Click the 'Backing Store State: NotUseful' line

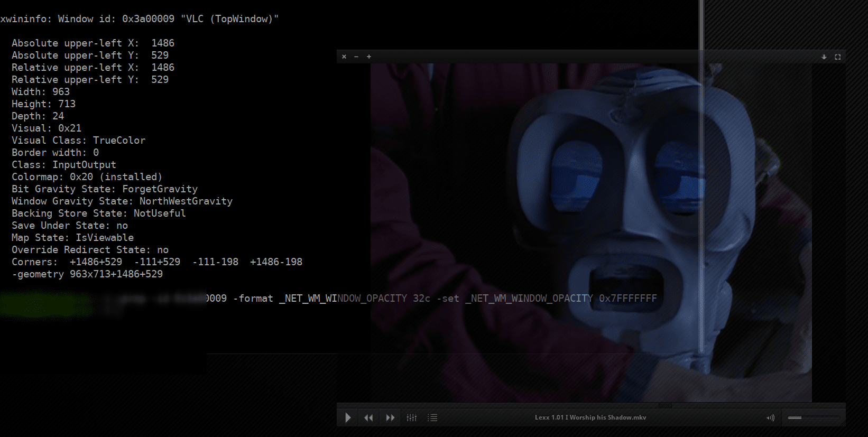coord(99,213)
